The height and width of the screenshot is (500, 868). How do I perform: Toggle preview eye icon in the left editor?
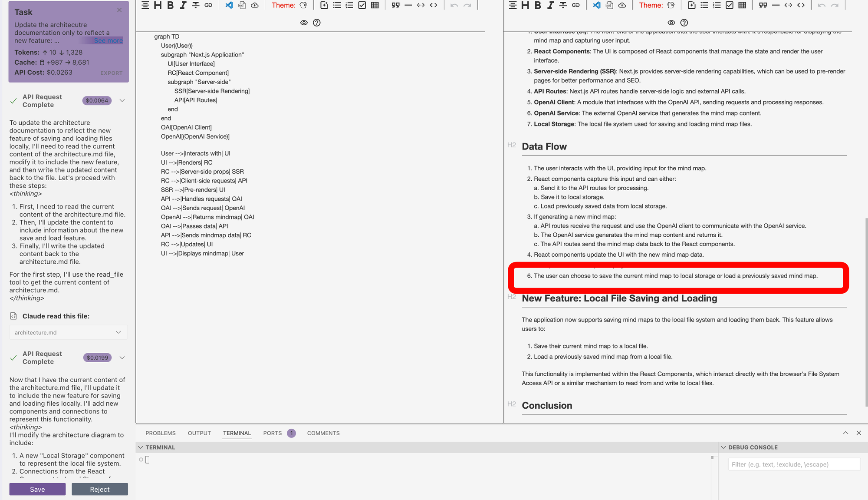(x=304, y=23)
